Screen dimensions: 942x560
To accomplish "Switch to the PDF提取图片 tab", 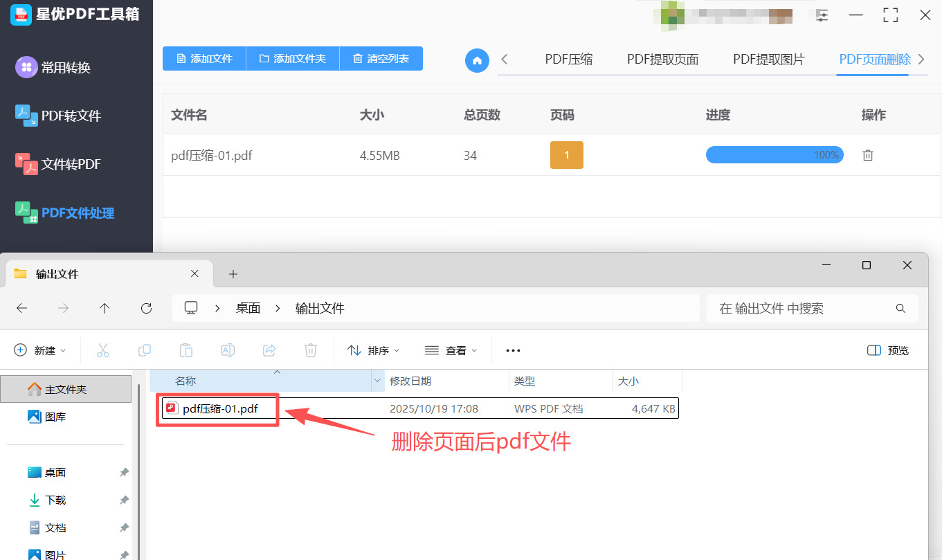I will coord(769,59).
